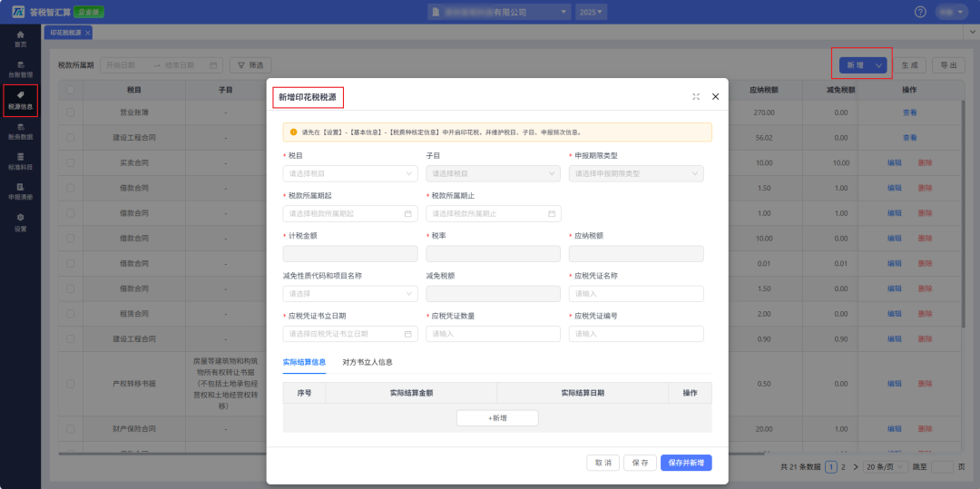Select 税源信息 in the sidebar
Image resolution: width=980 pixels, height=489 pixels.
point(21,101)
